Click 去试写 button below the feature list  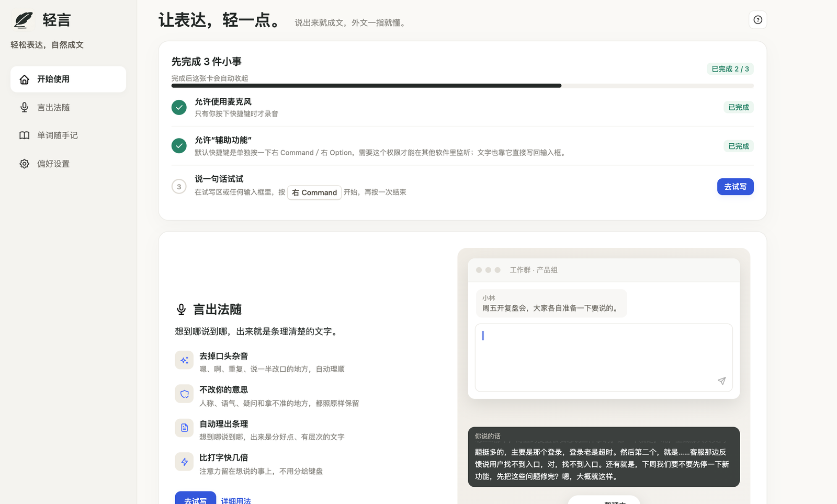point(195,499)
